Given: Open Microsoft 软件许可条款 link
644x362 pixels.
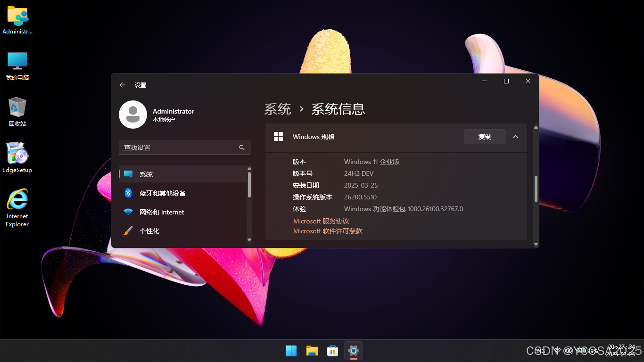Looking at the screenshot, I should tap(328, 231).
